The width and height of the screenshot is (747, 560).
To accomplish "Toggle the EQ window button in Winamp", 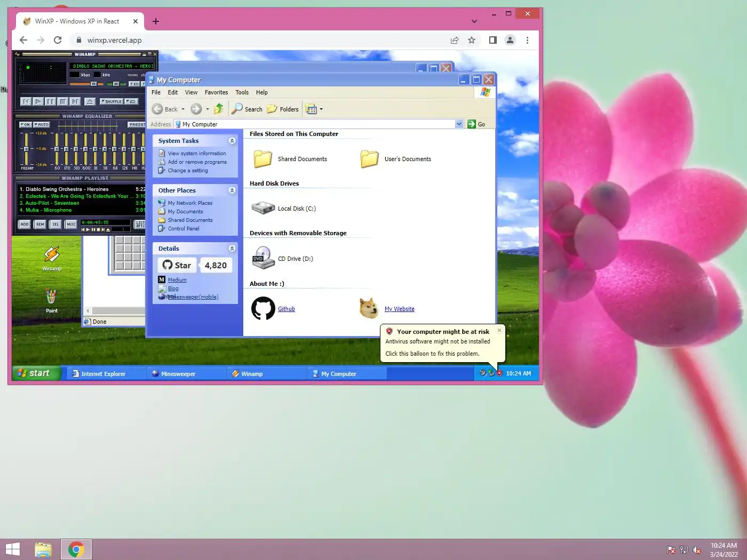I will [134, 84].
